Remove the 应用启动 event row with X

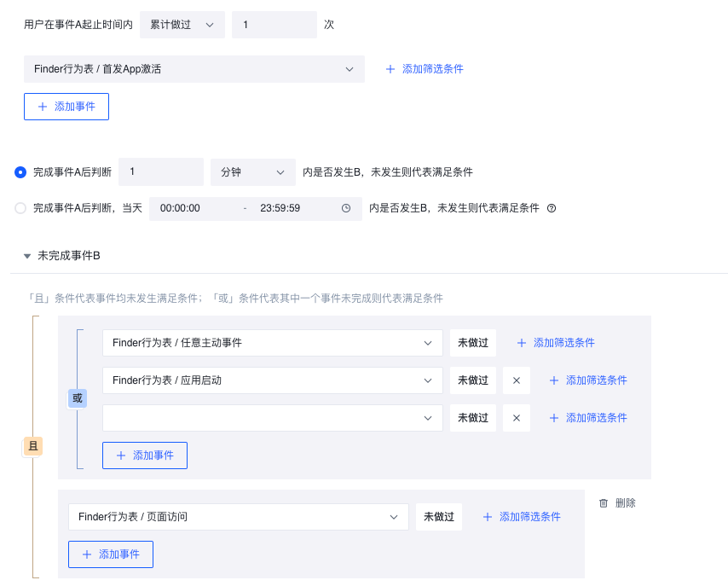pos(517,380)
